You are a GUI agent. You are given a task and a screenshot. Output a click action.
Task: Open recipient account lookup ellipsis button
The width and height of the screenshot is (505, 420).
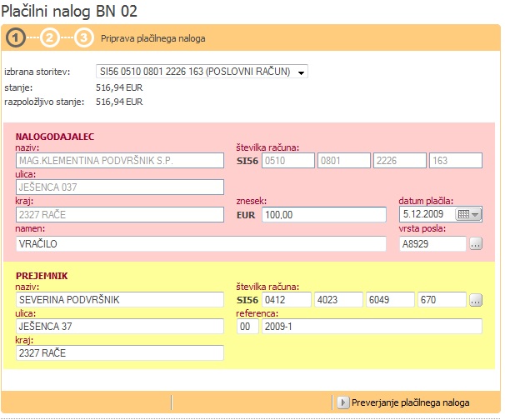(476, 300)
